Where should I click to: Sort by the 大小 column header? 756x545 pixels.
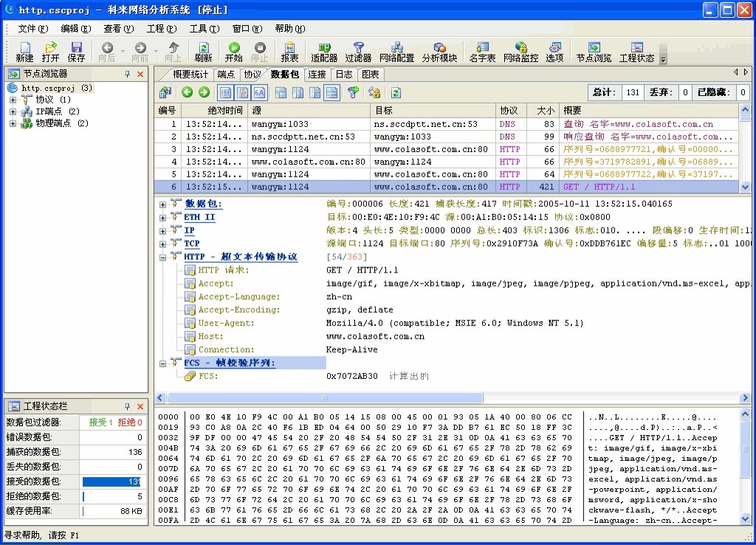click(543, 111)
